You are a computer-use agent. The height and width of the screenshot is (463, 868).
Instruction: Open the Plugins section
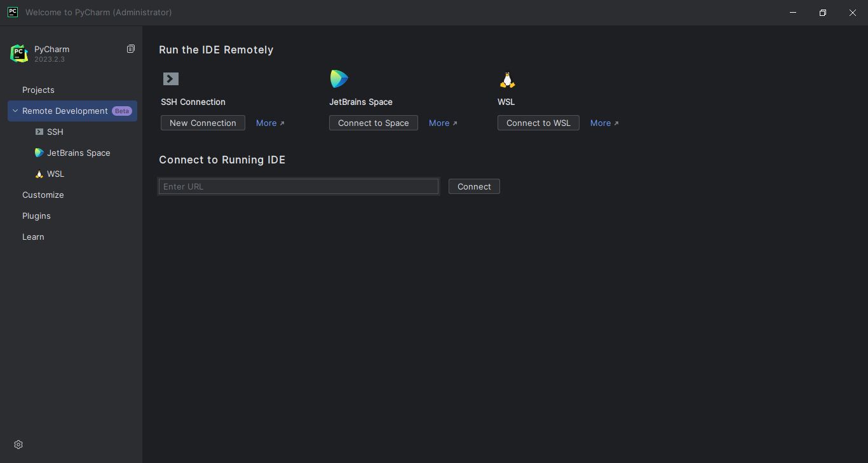(x=72, y=216)
